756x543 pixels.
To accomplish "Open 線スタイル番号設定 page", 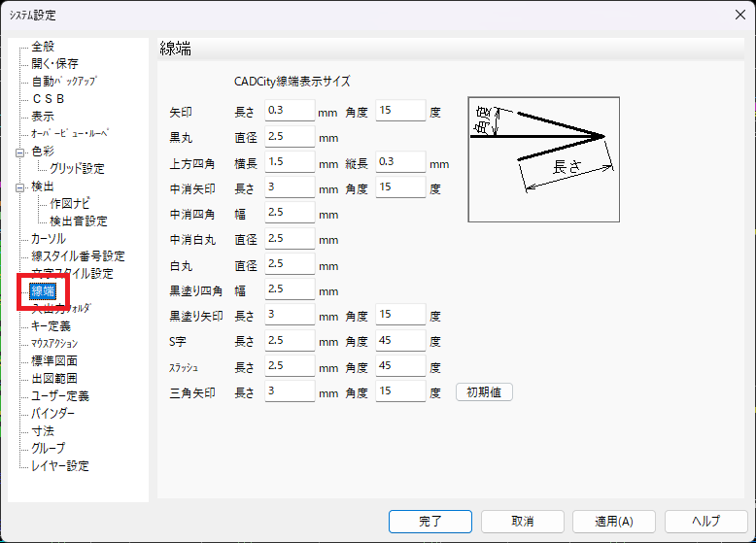I will pyautogui.click(x=78, y=255).
